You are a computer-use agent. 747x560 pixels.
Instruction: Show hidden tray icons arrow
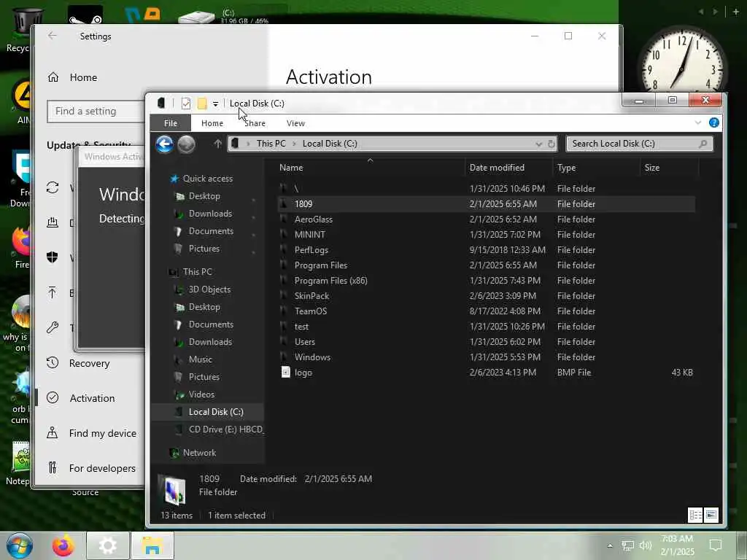610,545
